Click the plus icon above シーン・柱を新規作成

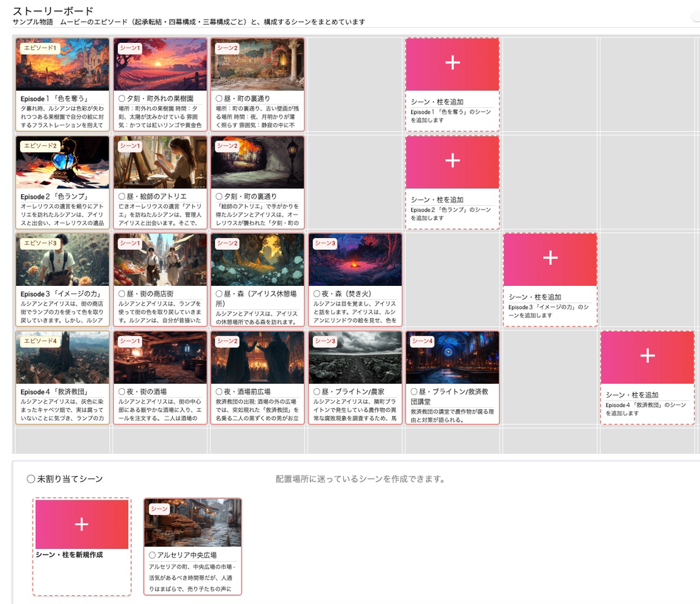81,524
